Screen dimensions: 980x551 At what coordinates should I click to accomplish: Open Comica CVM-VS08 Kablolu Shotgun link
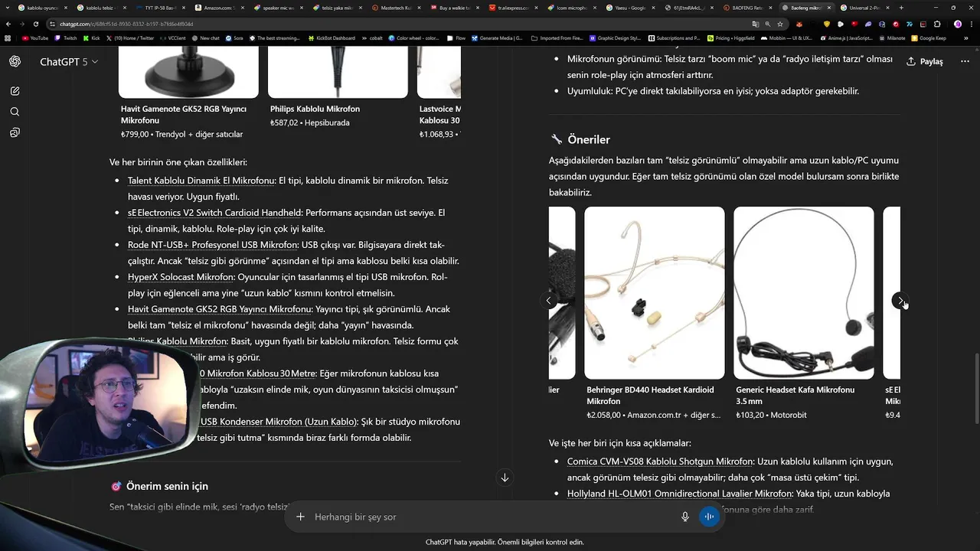[x=660, y=461]
